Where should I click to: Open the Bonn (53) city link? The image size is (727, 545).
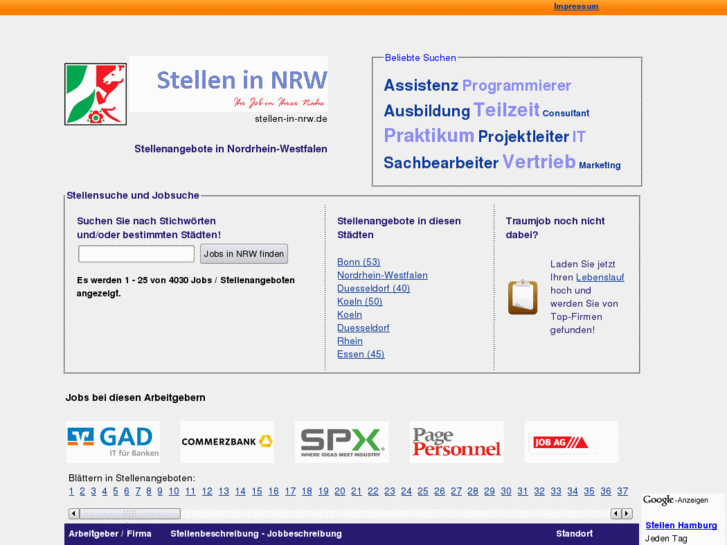point(359,262)
